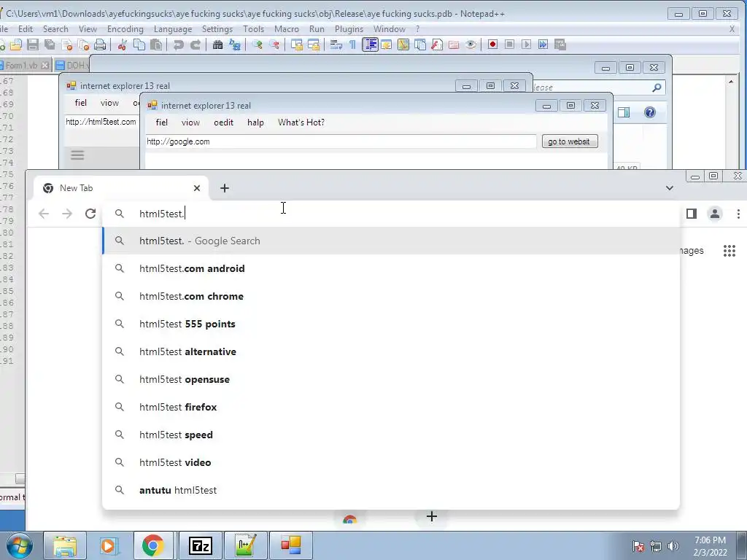747x560 pixels.
Task: Click Save All icon in Notepad++ toolbar
Action: 50,44
